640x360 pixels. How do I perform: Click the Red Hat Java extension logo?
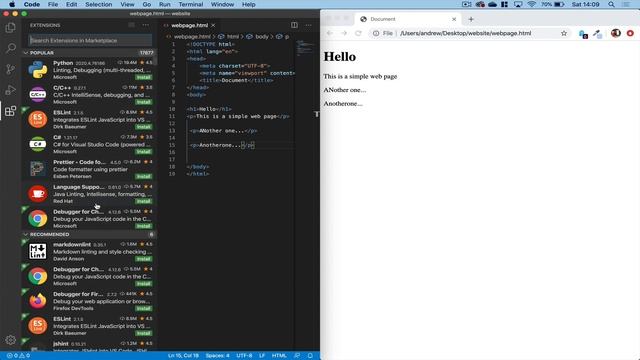[x=38, y=194]
